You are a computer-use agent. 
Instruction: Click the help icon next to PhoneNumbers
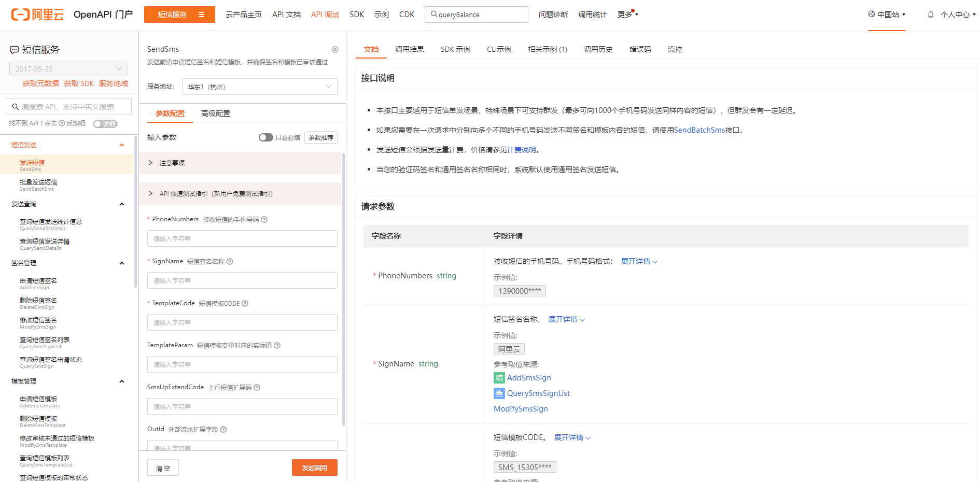coord(264,219)
